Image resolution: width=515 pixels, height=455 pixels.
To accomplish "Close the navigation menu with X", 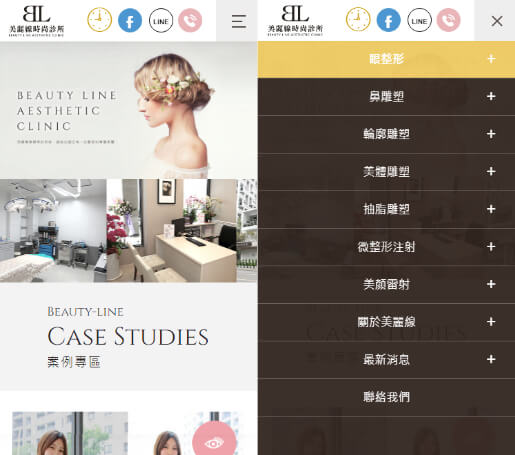I will point(497,21).
